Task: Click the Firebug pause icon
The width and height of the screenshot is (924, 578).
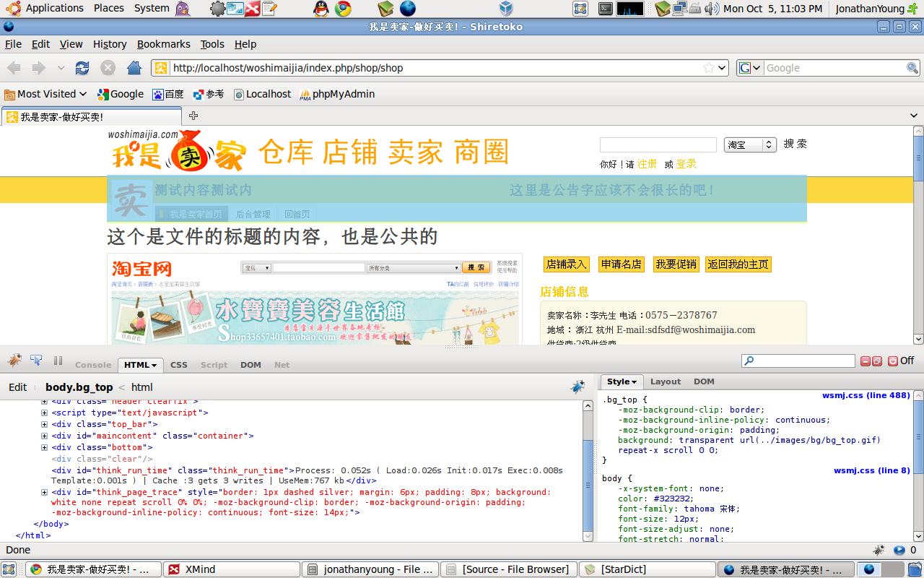Action: pyautogui.click(x=58, y=361)
